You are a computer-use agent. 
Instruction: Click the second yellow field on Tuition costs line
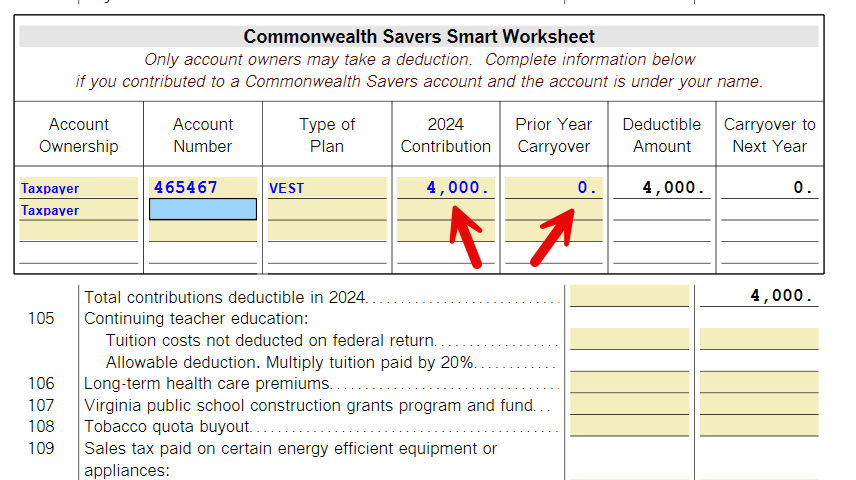coord(759,339)
